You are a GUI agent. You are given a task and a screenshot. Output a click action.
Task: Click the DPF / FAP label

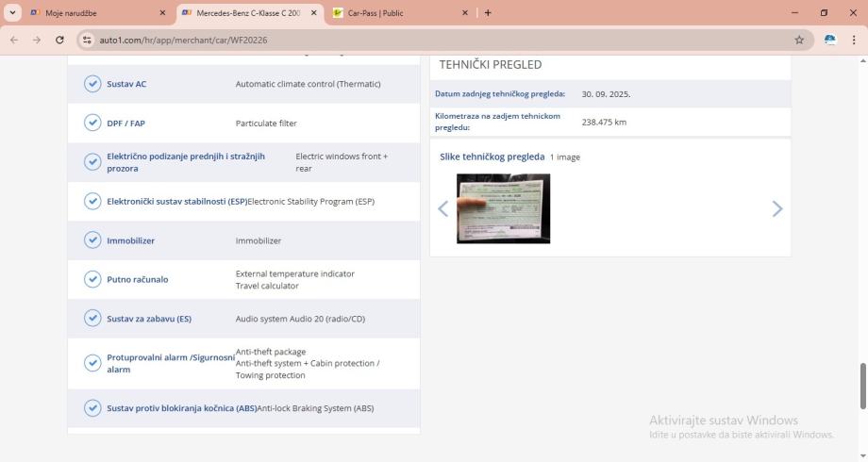[125, 124]
